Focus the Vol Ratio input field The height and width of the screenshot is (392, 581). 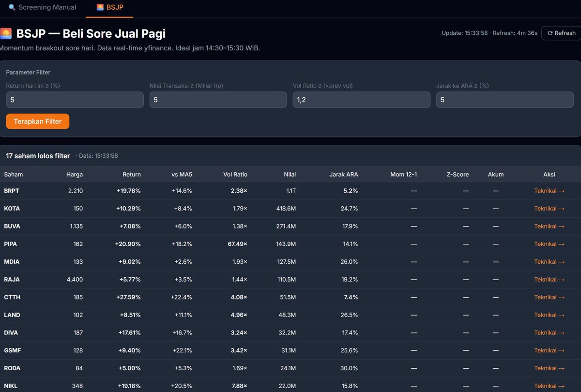point(362,100)
